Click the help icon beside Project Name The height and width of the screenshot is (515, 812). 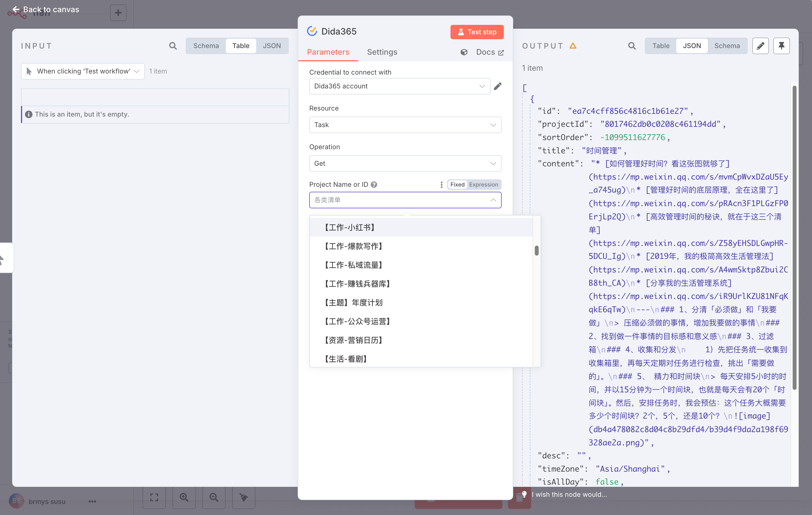click(x=374, y=184)
